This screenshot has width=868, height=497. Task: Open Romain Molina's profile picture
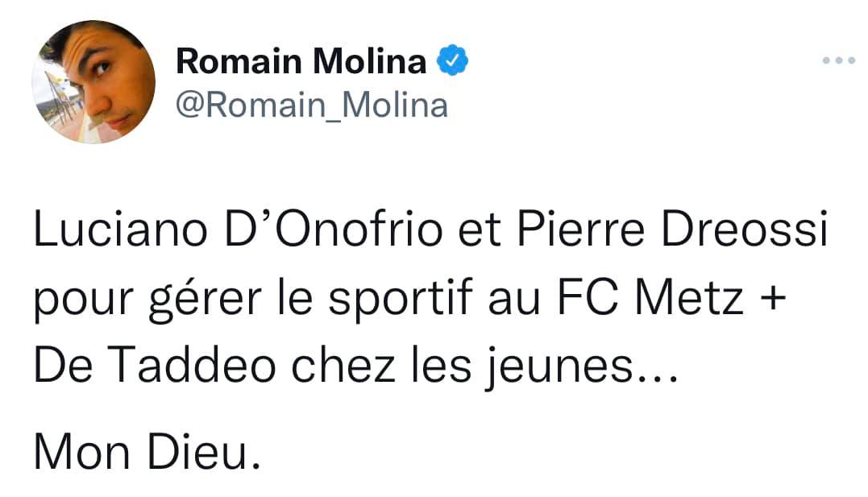93,81
